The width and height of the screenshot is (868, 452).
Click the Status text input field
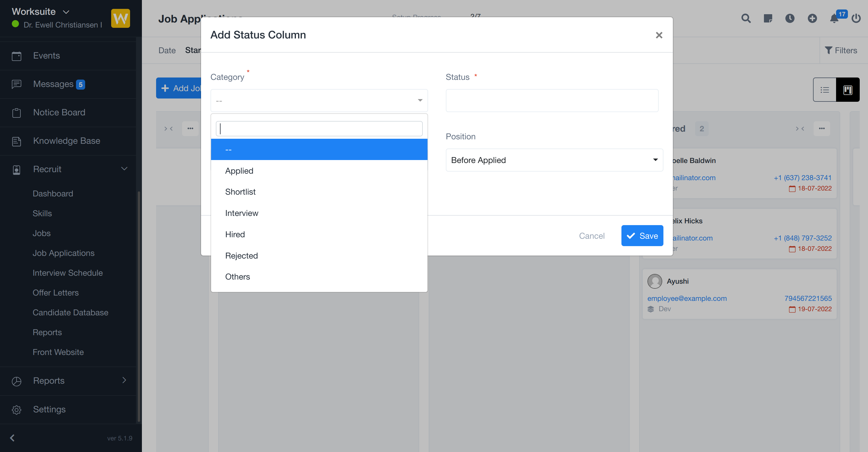click(x=552, y=101)
